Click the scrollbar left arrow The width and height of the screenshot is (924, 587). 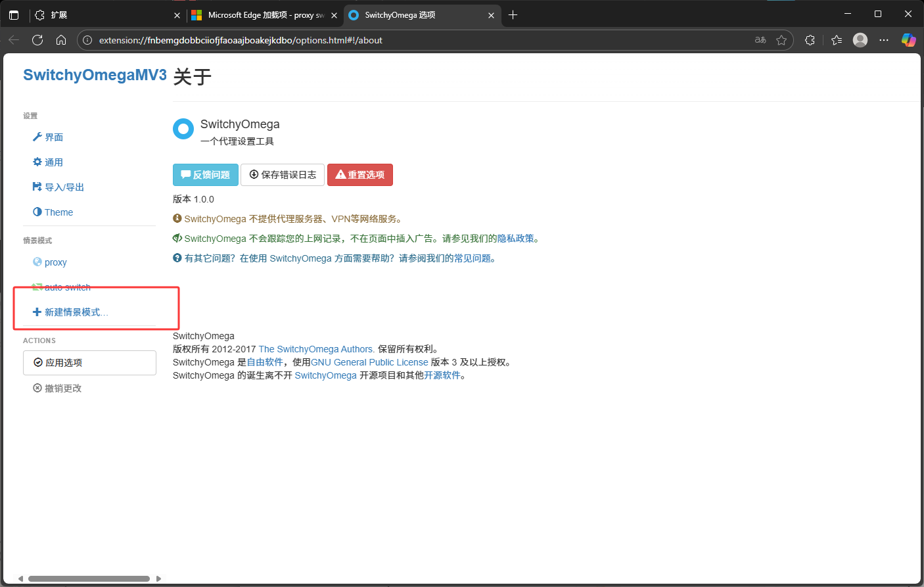click(x=21, y=578)
